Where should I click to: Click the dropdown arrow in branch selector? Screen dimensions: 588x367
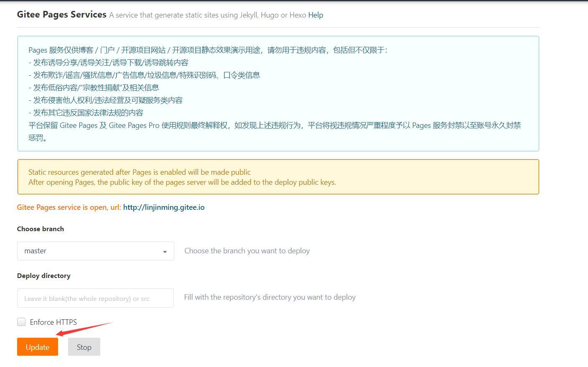pyautogui.click(x=165, y=252)
